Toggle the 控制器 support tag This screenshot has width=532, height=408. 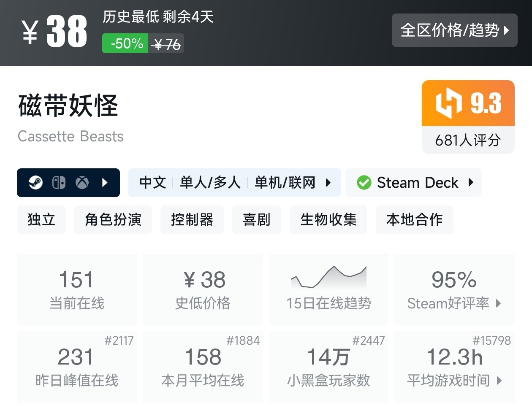coord(192,220)
